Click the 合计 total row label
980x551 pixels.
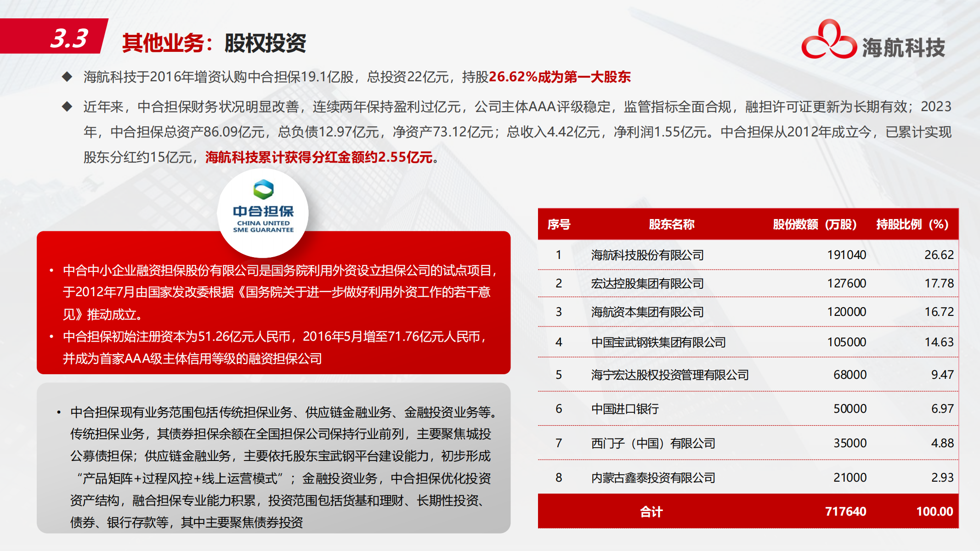[x=651, y=512]
